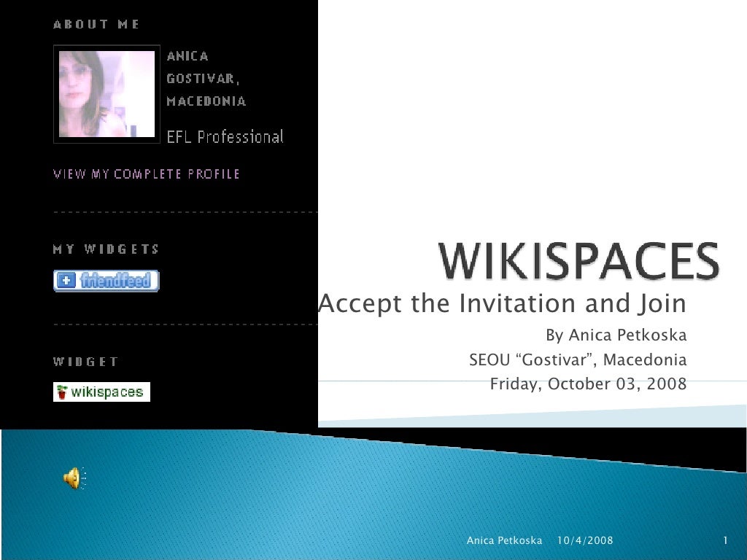The height and width of the screenshot is (560, 747).
Task: Open the View My Complete Profile link
Action: tap(146, 174)
